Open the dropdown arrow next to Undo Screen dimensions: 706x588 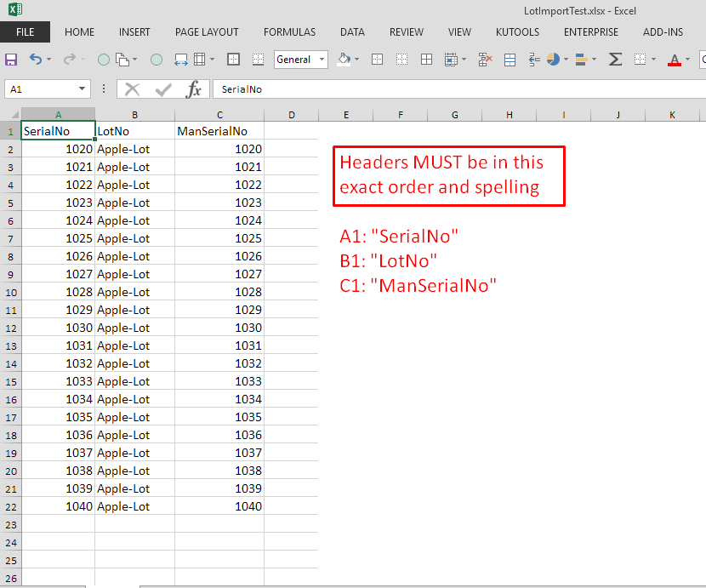point(48,60)
